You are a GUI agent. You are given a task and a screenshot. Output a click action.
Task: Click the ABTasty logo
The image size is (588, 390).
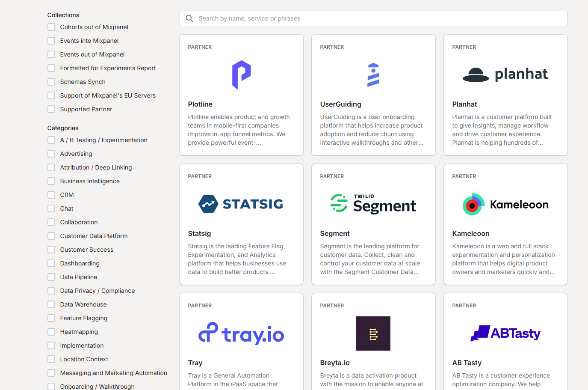click(x=505, y=333)
